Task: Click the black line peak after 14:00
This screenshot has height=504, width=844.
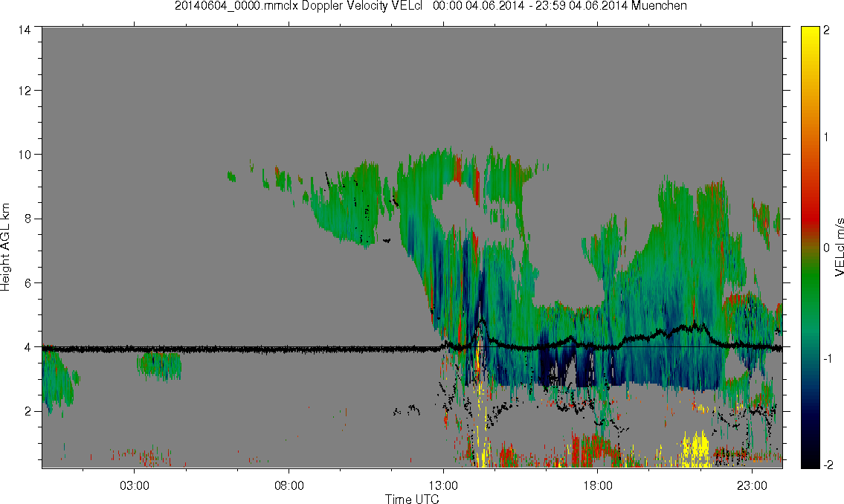Action: [x=481, y=322]
